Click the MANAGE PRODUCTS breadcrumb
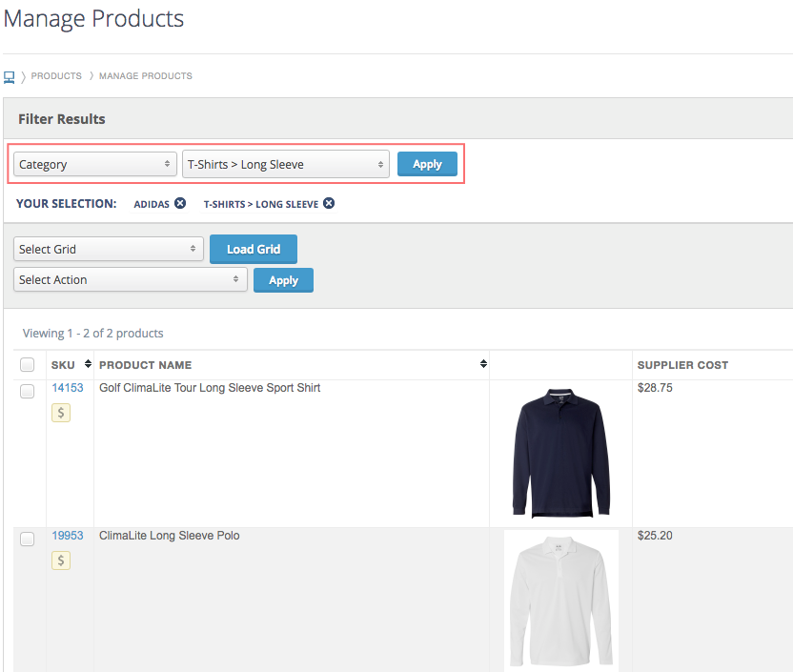Viewport: 793px width, 672px height. 146,76
